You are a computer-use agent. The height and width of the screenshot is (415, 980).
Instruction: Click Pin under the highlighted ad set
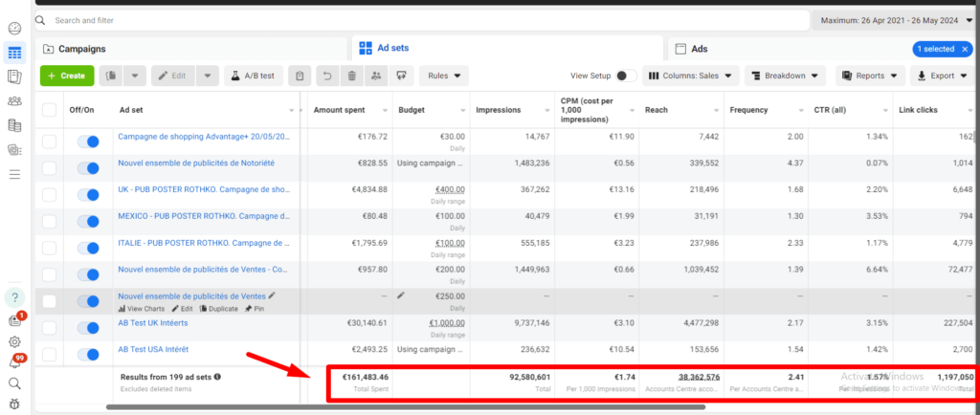point(255,309)
